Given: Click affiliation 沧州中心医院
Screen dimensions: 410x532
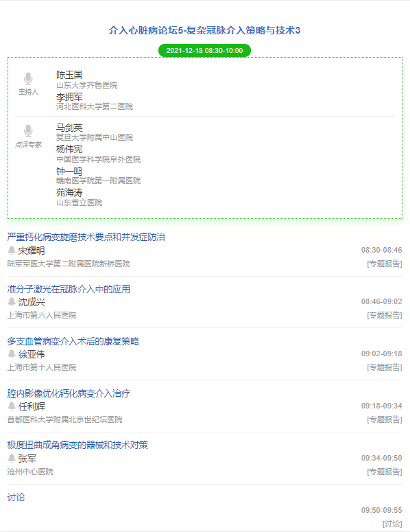Looking at the screenshot, I should coord(30,472).
